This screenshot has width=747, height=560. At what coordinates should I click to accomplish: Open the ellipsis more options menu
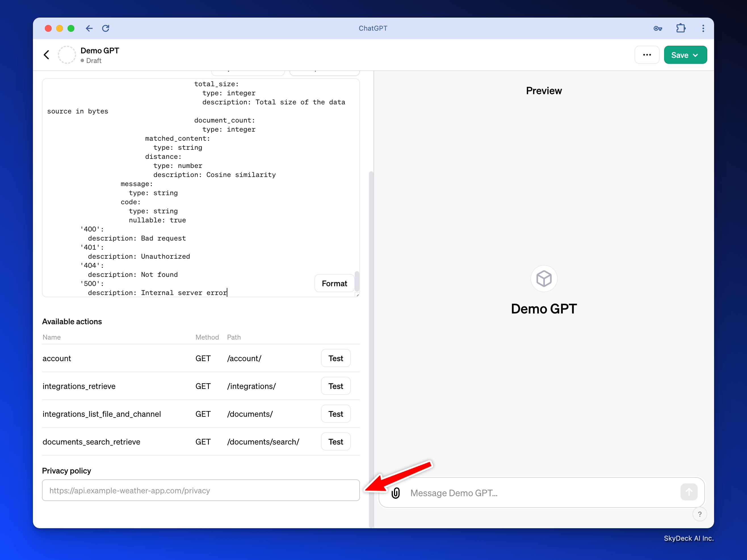pos(647,55)
